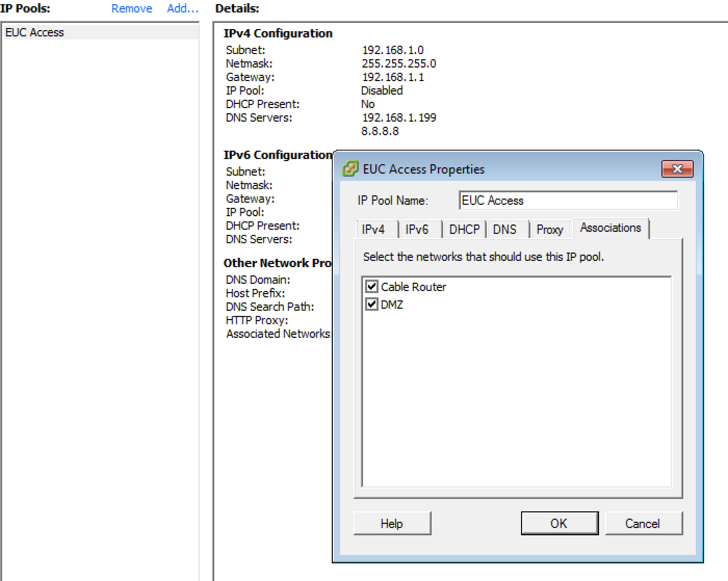Click the IP Pool Name text field
Screen dimensions: 728x581
coord(568,201)
